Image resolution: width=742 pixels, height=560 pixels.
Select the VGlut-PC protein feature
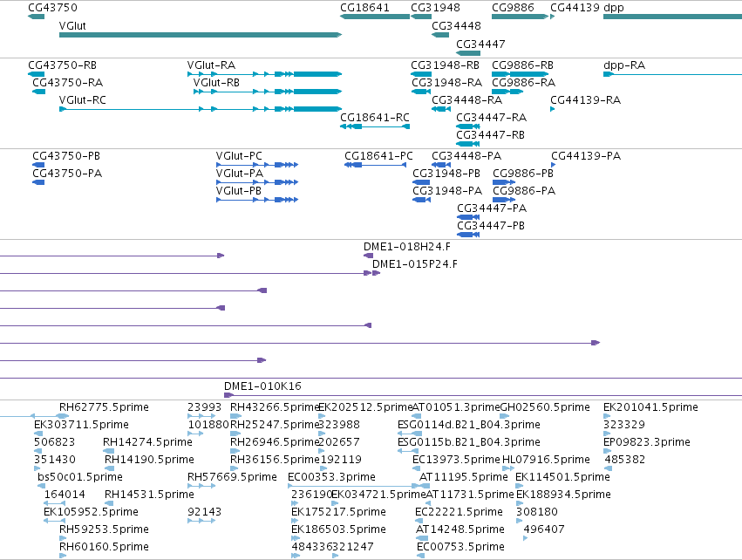point(257,165)
